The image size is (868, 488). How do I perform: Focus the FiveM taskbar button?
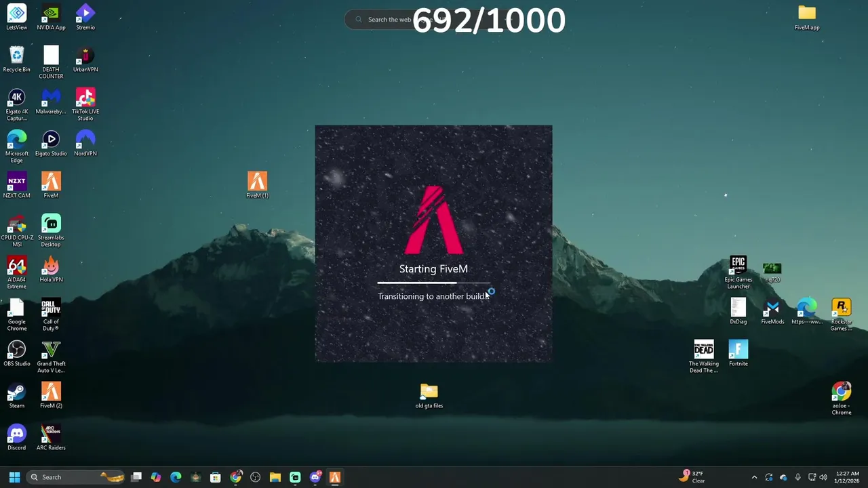coord(334,477)
